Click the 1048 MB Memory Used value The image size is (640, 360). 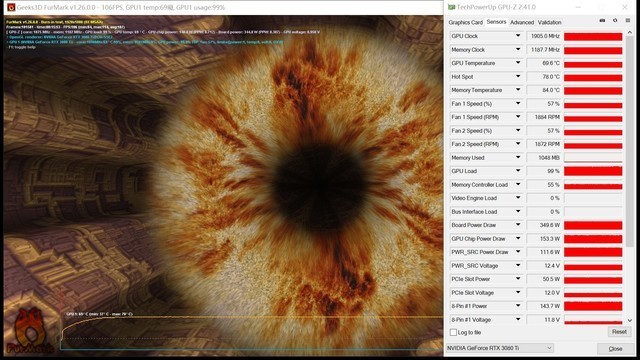pyautogui.click(x=549, y=158)
